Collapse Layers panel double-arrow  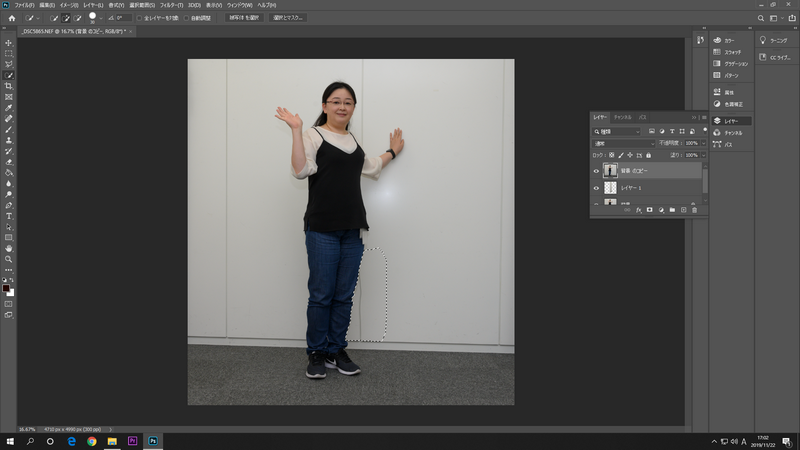click(x=694, y=117)
